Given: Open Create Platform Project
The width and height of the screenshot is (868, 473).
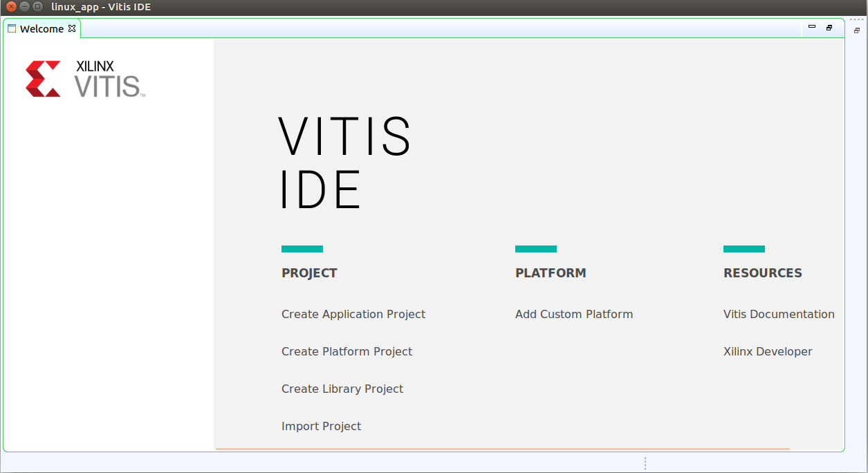Looking at the screenshot, I should [x=347, y=351].
